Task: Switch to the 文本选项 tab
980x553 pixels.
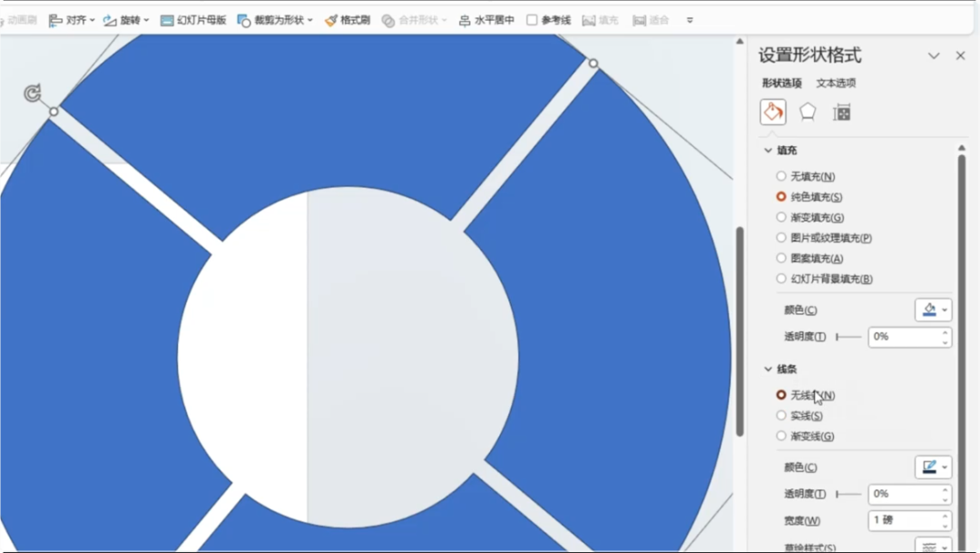Action: click(836, 83)
